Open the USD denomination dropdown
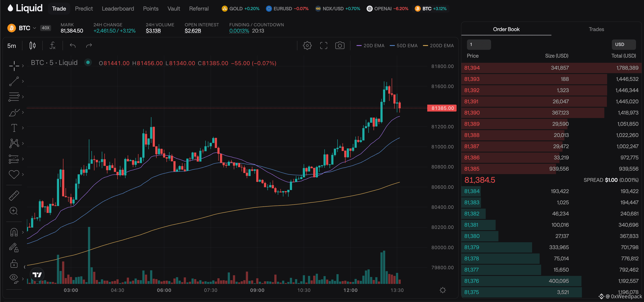The width and height of the screenshot is (644, 302). tap(624, 44)
